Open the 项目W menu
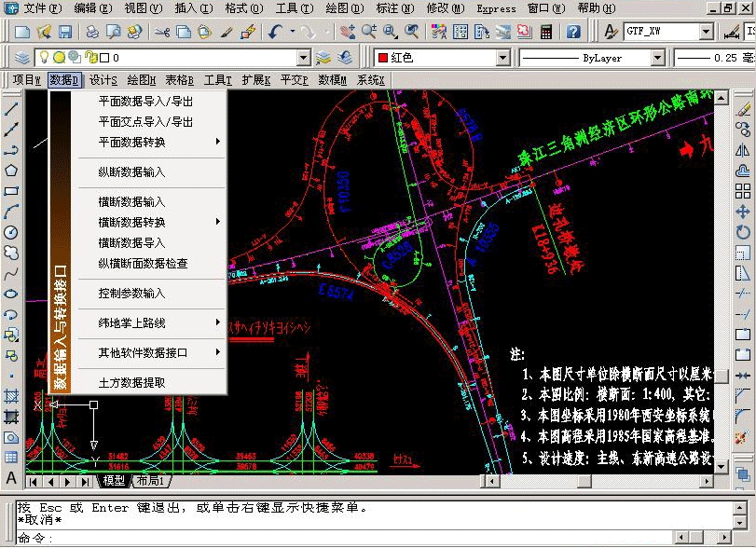This screenshot has width=756, height=548. [26, 80]
